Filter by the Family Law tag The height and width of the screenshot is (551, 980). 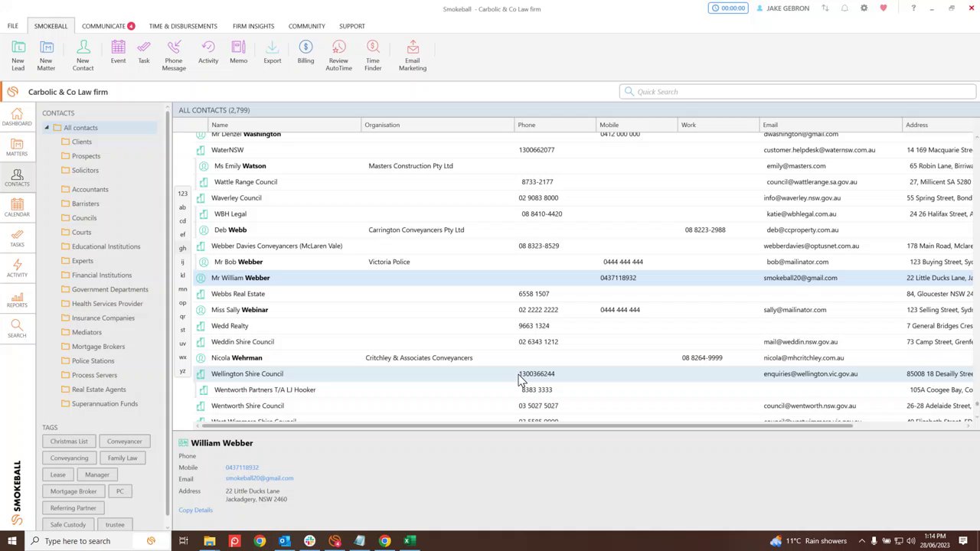(x=122, y=458)
